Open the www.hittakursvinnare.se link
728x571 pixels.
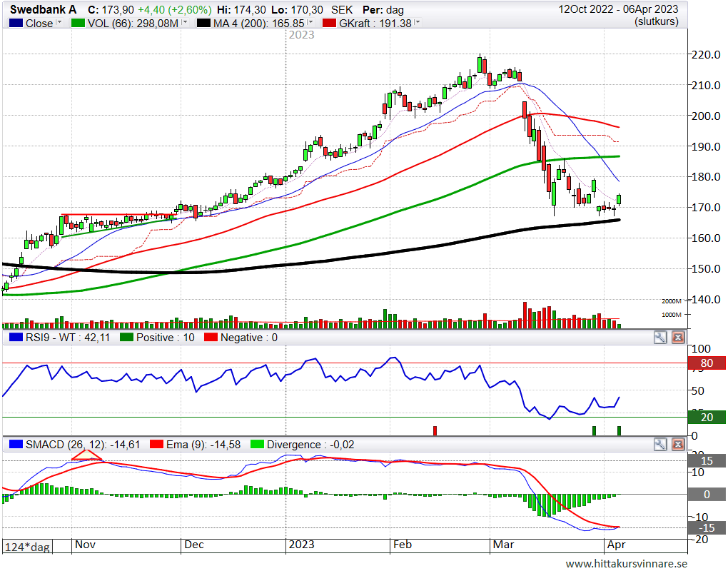tap(627, 564)
